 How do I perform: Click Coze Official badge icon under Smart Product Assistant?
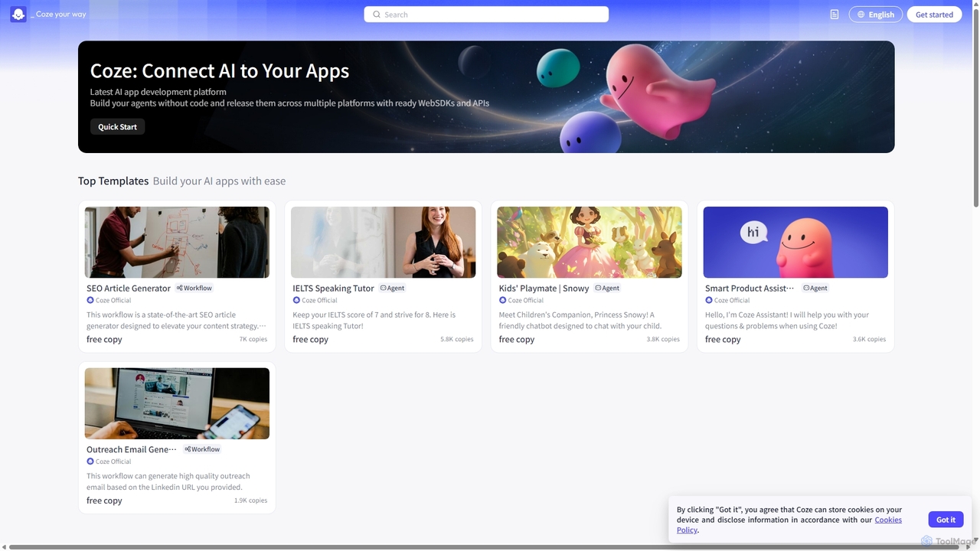709,300
